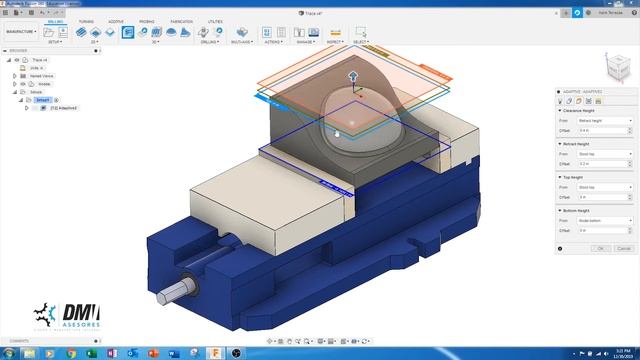Expand the Adaptive1 operation node
Screen dimensions: 640x360
(27, 108)
